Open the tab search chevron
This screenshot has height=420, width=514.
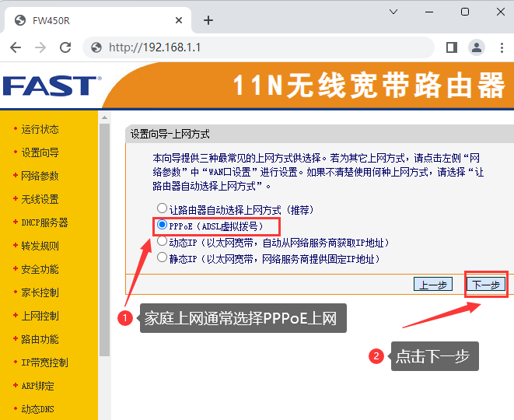(x=393, y=12)
